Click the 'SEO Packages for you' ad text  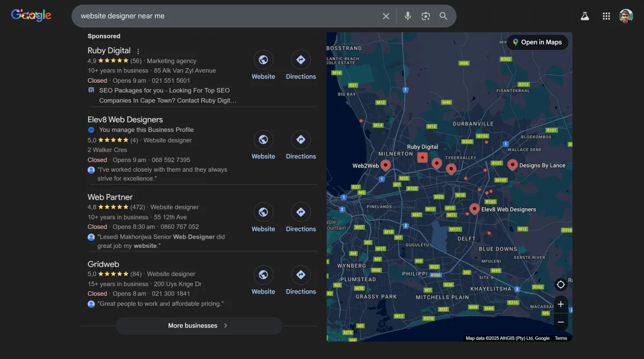click(167, 96)
